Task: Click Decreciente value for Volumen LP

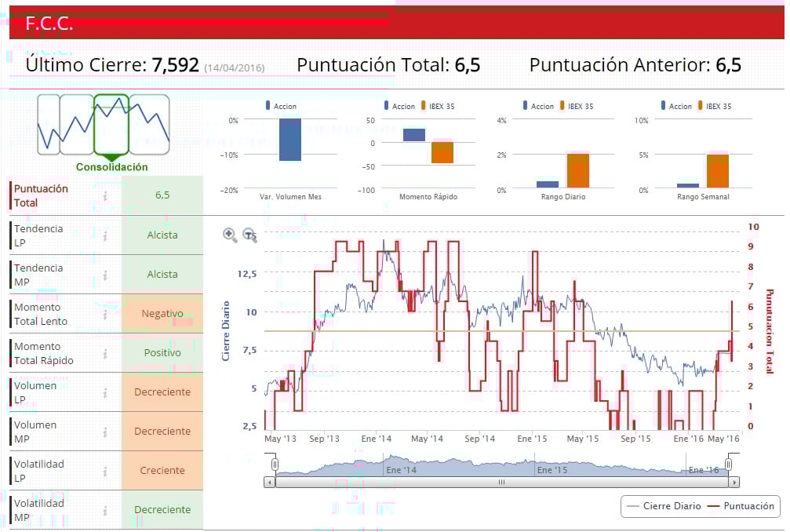Action: pyautogui.click(x=162, y=392)
